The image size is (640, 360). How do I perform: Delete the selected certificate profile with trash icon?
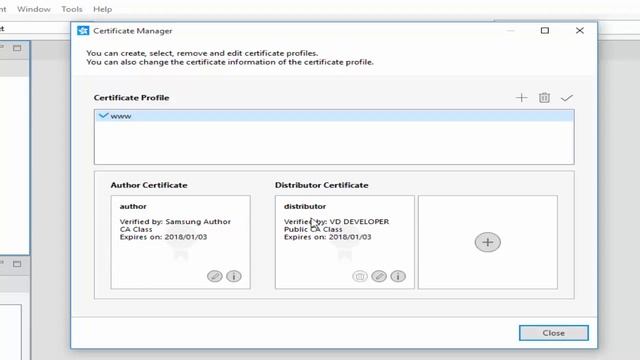(x=544, y=98)
